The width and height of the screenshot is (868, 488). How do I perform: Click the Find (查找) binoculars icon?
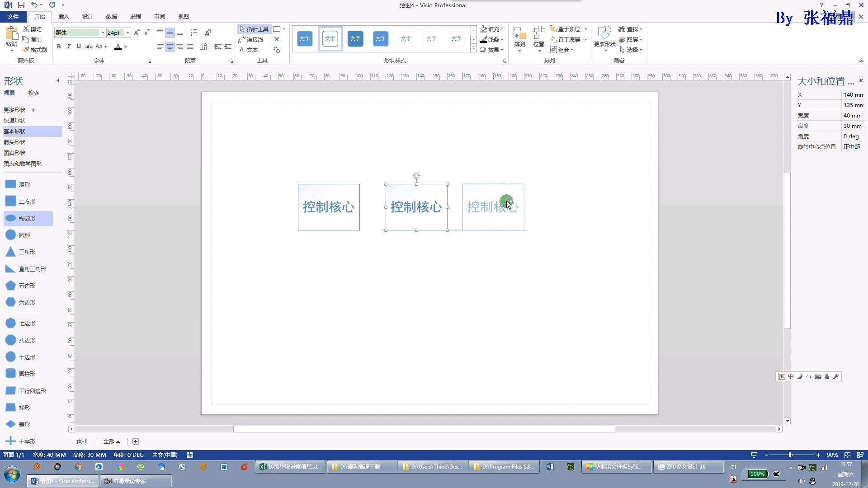622,29
